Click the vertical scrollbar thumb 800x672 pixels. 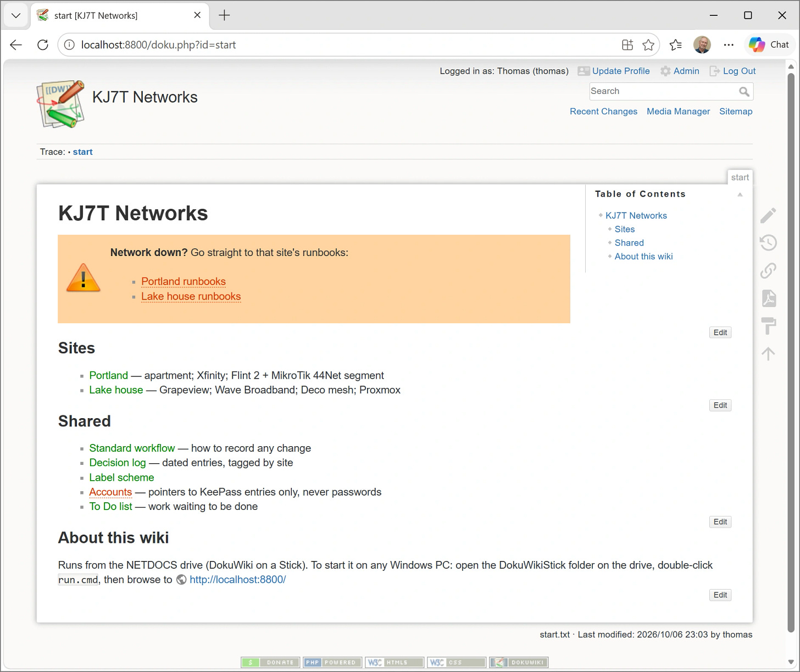coord(791,352)
